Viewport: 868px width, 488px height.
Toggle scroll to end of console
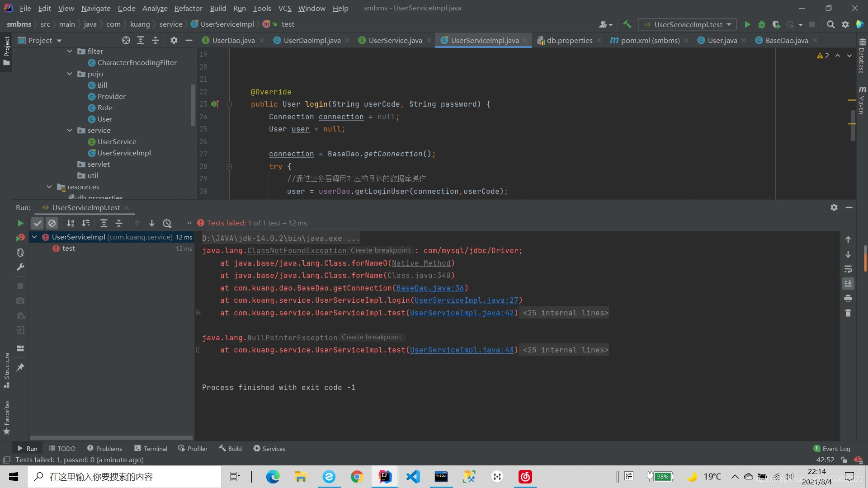(848, 284)
